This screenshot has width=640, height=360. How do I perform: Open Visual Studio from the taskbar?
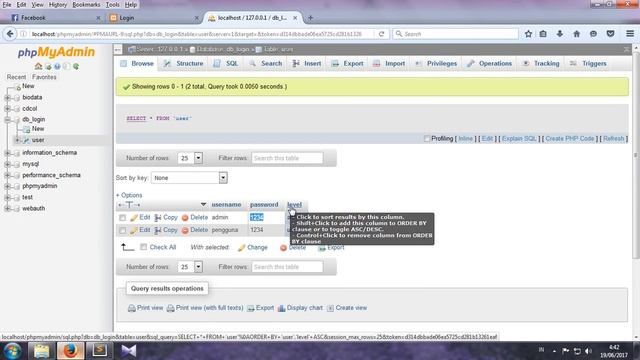(x=129, y=351)
